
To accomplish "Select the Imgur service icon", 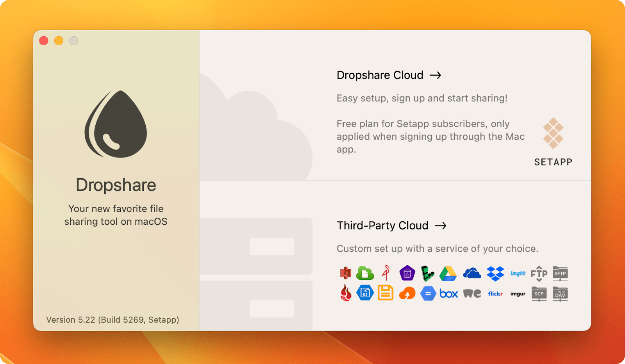I will (517, 294).
